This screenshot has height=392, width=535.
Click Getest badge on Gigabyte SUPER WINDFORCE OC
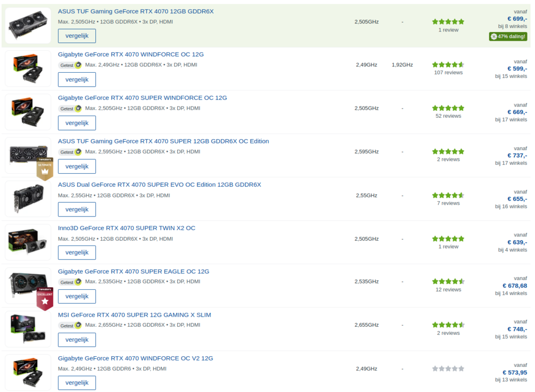click(70, 109)
